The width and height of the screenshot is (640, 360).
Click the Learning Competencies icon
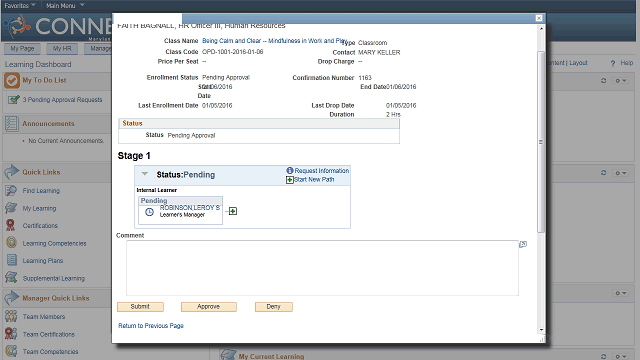tap(11, 243)
